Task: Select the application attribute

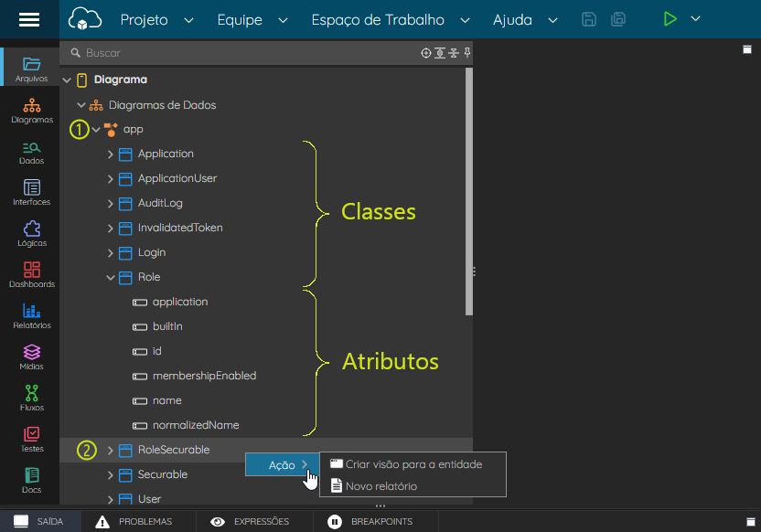Action: pyautogui.click(x=180, y=302)
